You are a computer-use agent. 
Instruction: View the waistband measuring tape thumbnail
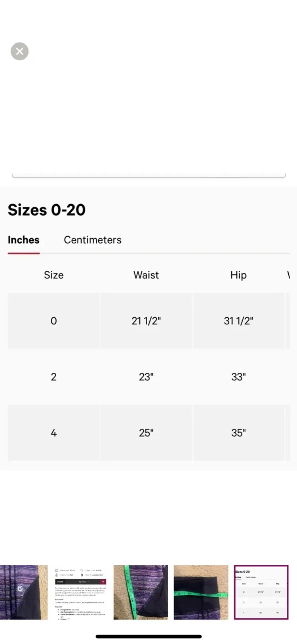click(201, 592)
